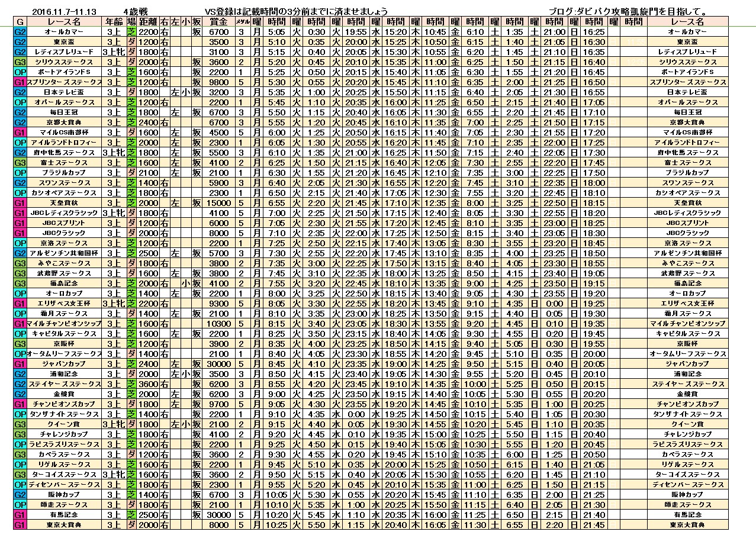Select the 2500 distance cell in 有馬記念 row

[148, 514]
